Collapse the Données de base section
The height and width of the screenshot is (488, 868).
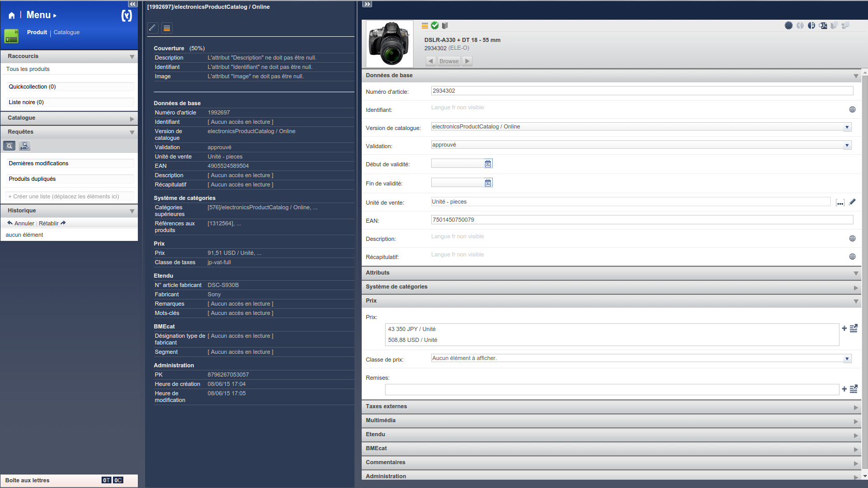point(856,76)
